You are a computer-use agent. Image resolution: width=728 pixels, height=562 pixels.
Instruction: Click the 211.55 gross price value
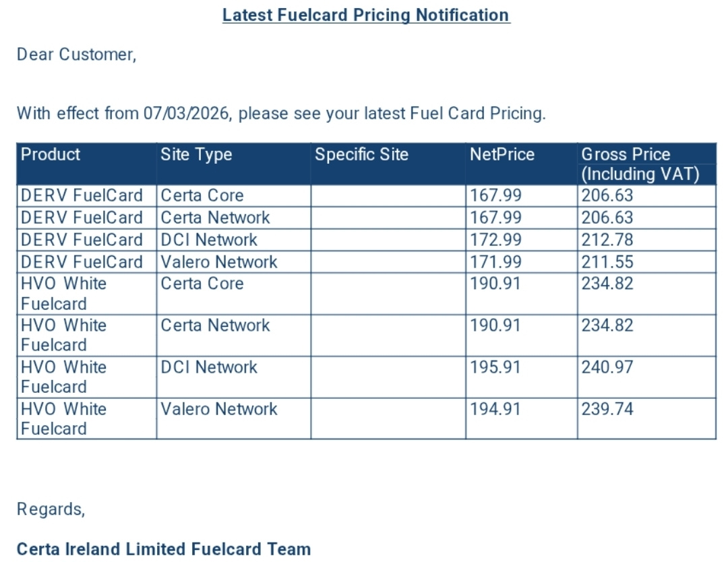(x=607, y=262)
